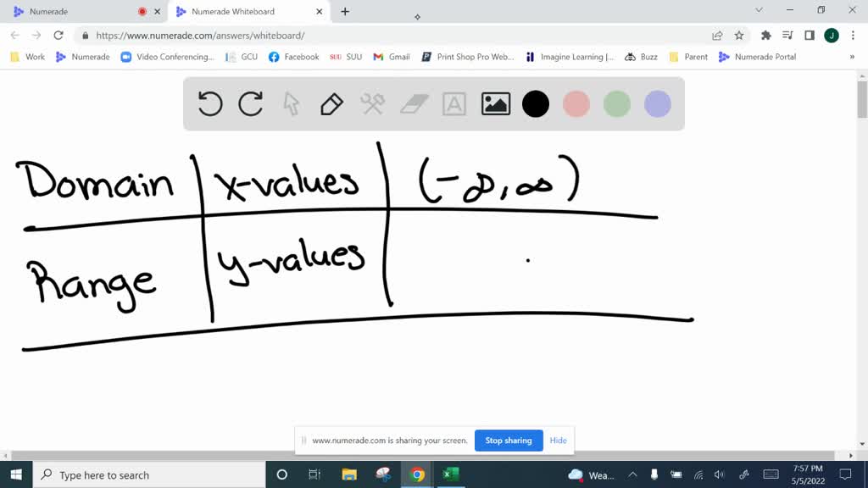The image size is (868, 488).
Task: Select the red ink color
Action: [x=576, y=103]
